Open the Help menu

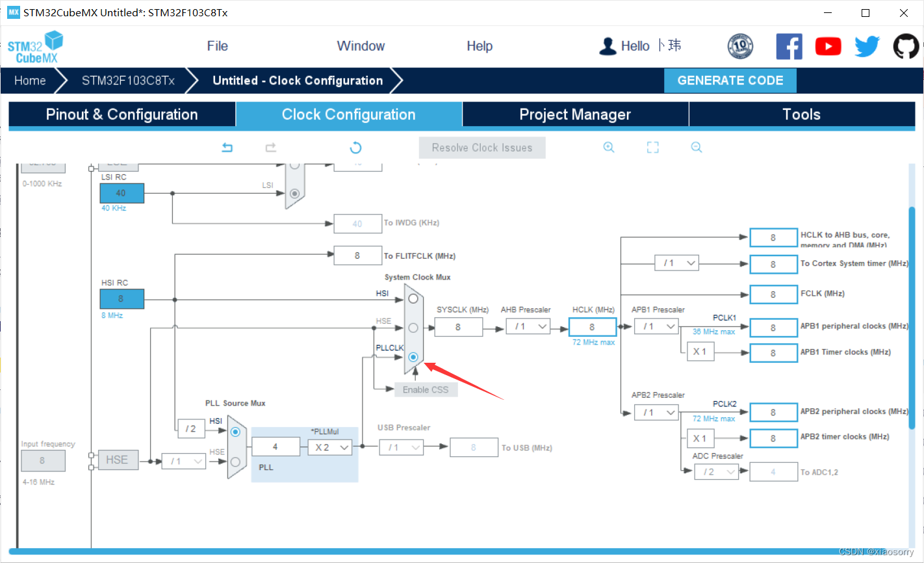(480, 46)
